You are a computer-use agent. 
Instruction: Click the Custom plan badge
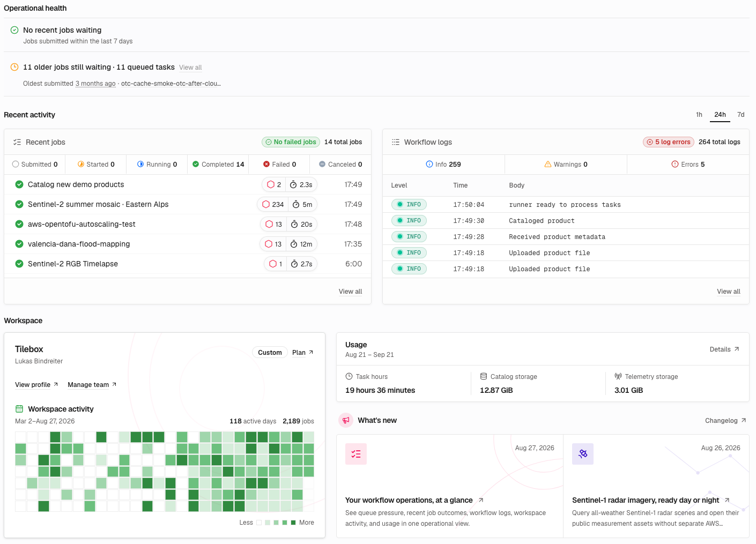(x=270, y=352)
